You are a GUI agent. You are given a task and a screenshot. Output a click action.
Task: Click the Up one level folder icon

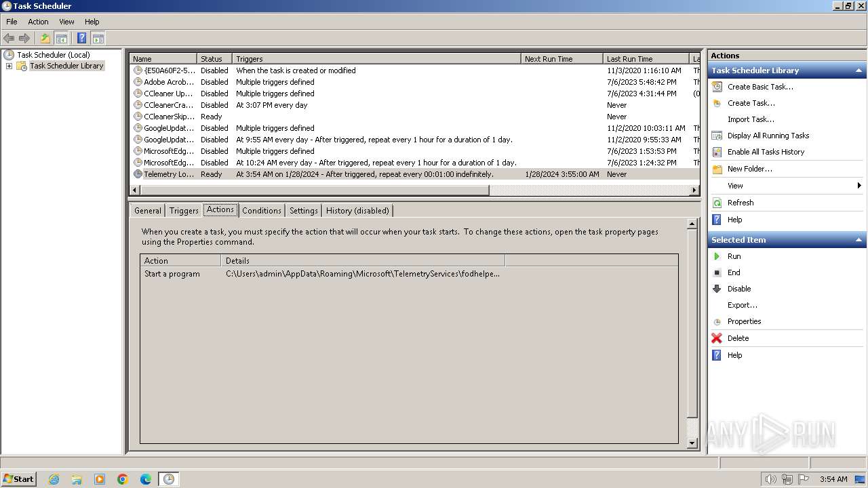click(45, 39)
